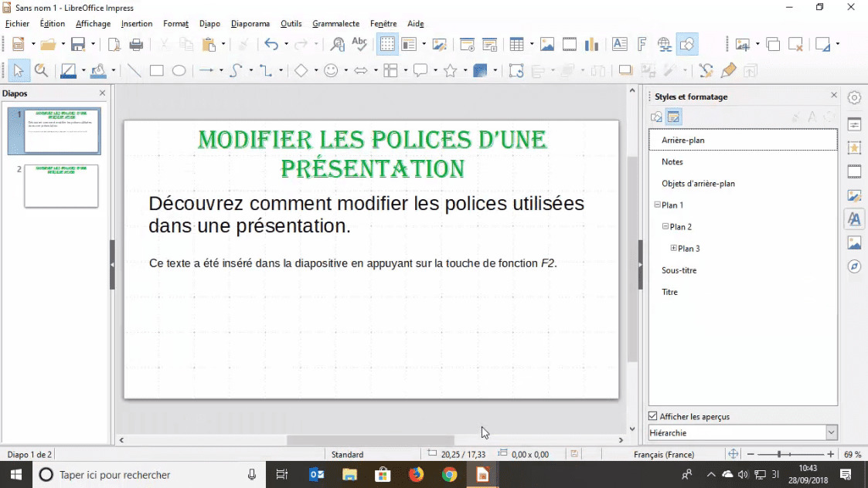Open the sidebar Properties deck icon
Image resolution: width=868 pixels, height=488 pixels.
[x=854, y=124]
